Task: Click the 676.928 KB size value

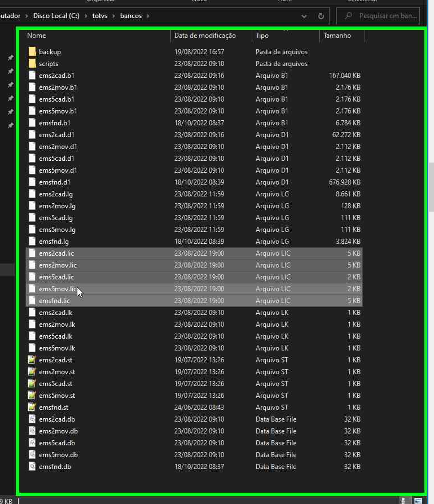Action: click(345, 182)
